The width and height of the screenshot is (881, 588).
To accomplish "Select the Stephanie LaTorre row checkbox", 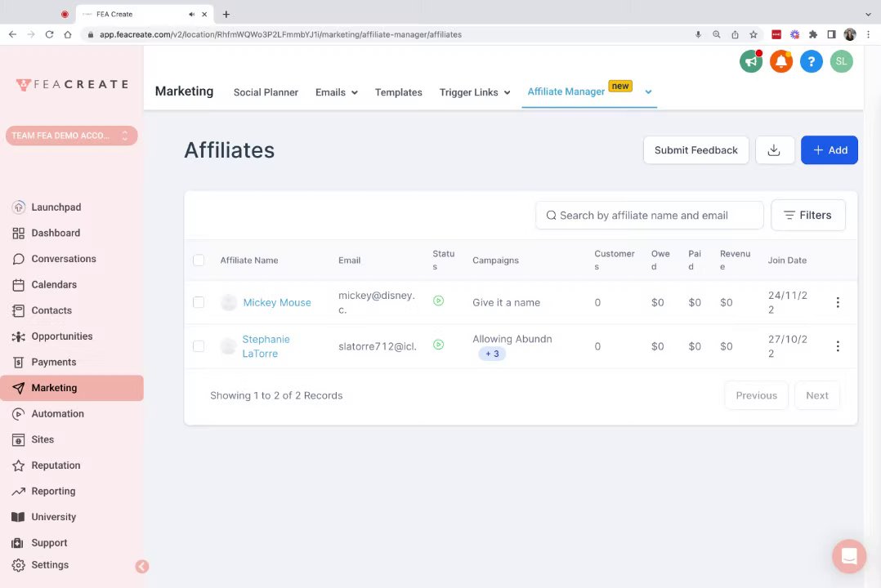I will [x=199, y=346].
